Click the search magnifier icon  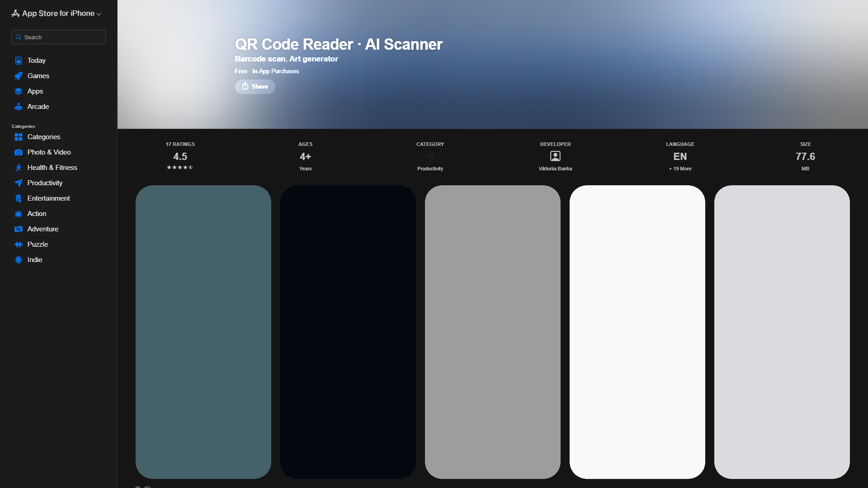click(19, 37)
